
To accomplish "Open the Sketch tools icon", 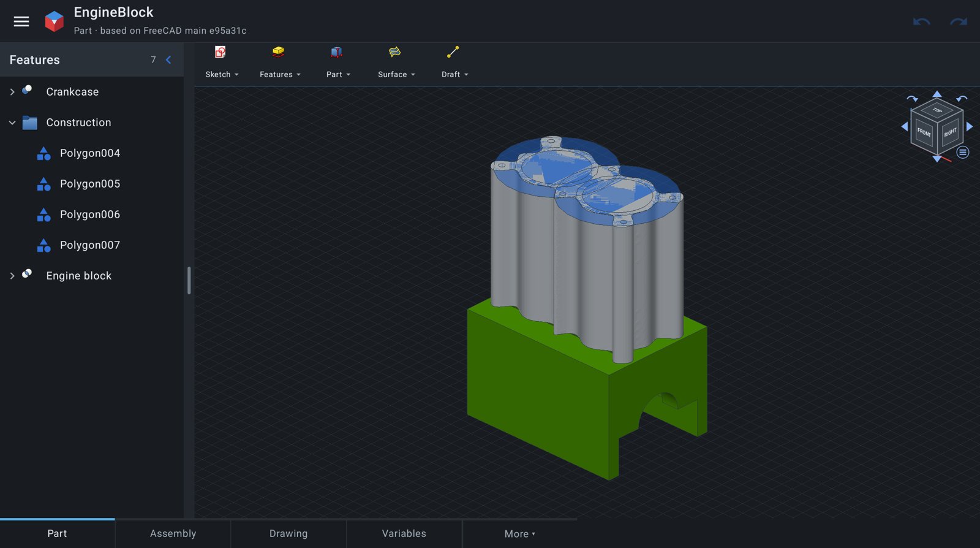I will 221,52.
